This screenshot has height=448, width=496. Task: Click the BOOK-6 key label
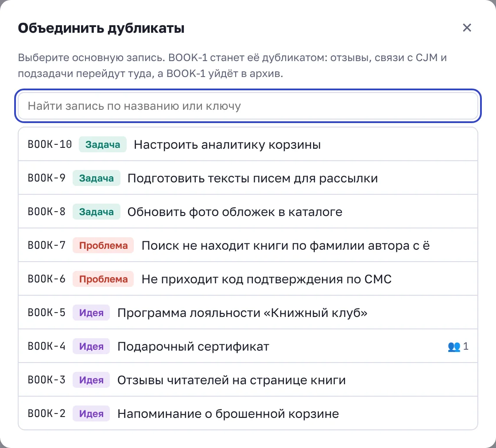(47, 279)
